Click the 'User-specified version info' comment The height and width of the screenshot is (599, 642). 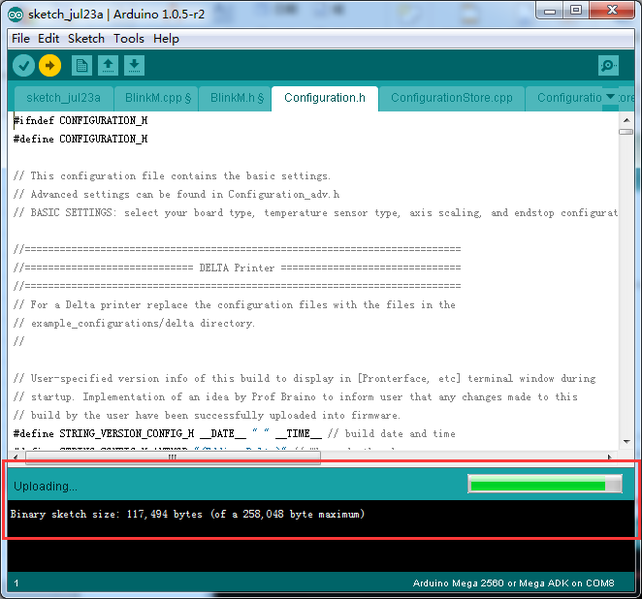click(305, 379)
